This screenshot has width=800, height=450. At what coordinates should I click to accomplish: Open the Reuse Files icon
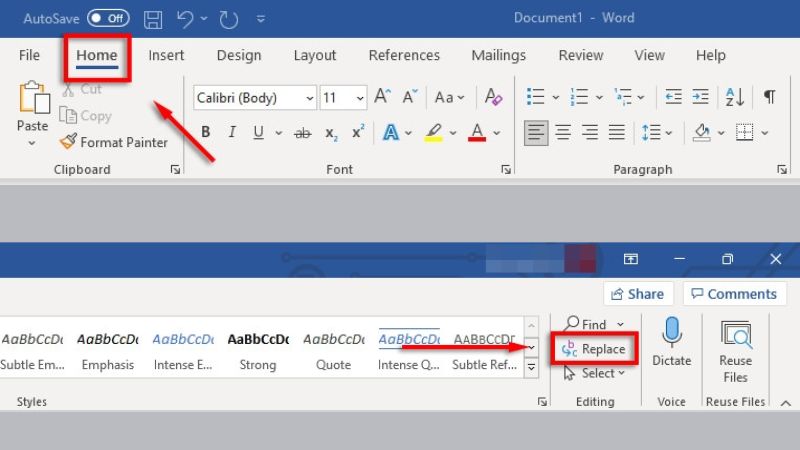[x=735, y=334]
